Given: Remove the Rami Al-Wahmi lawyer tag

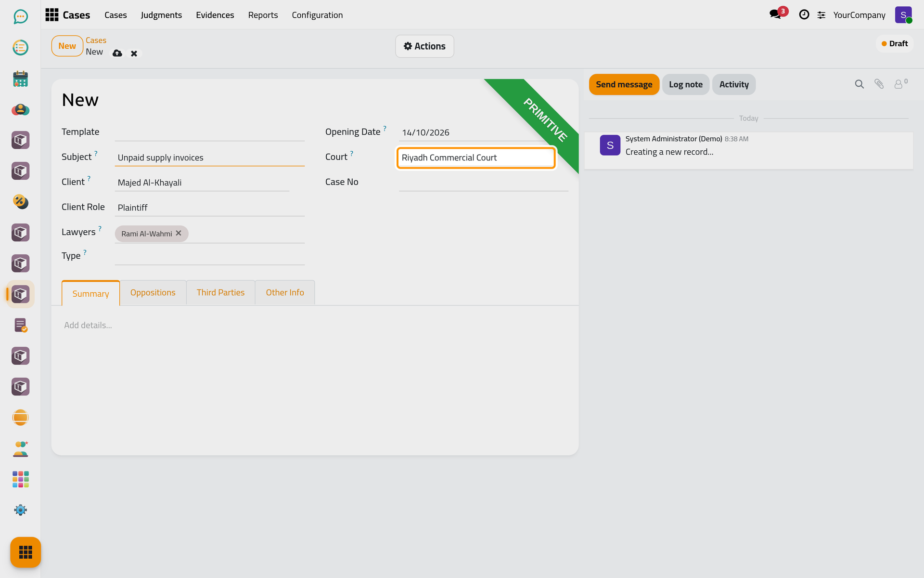Looking at the screenshot, I should click(x=179, y=233).
